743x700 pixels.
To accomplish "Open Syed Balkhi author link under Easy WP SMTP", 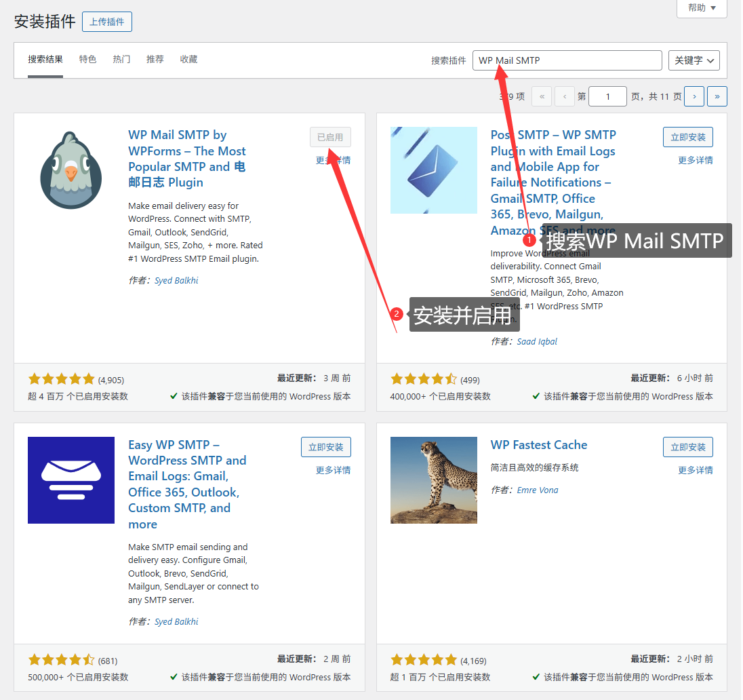I will click(176, 622).
